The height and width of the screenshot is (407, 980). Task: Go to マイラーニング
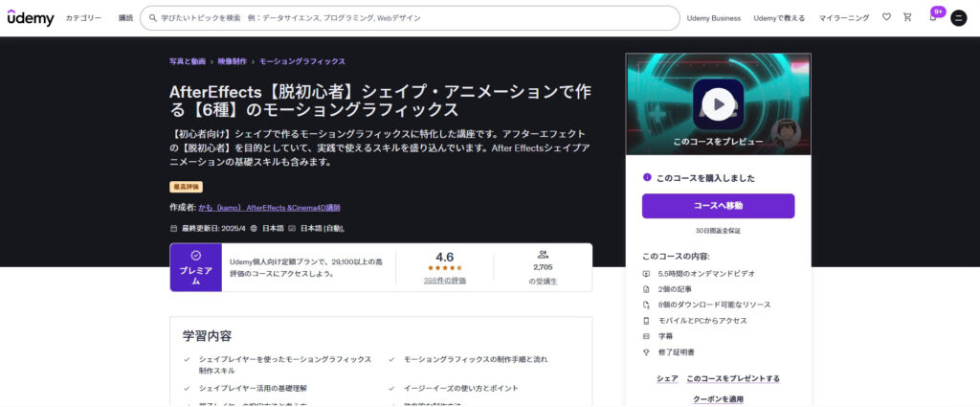tap(843, 18)
